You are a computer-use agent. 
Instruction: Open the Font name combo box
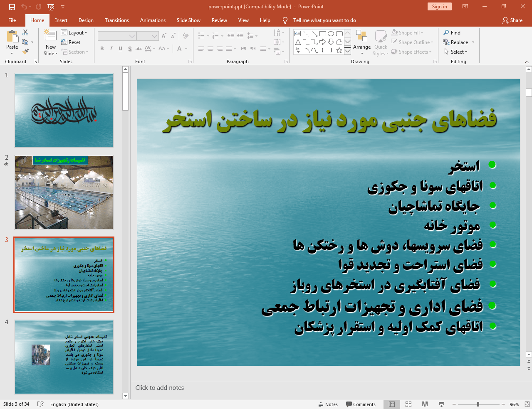pos(116,36)
